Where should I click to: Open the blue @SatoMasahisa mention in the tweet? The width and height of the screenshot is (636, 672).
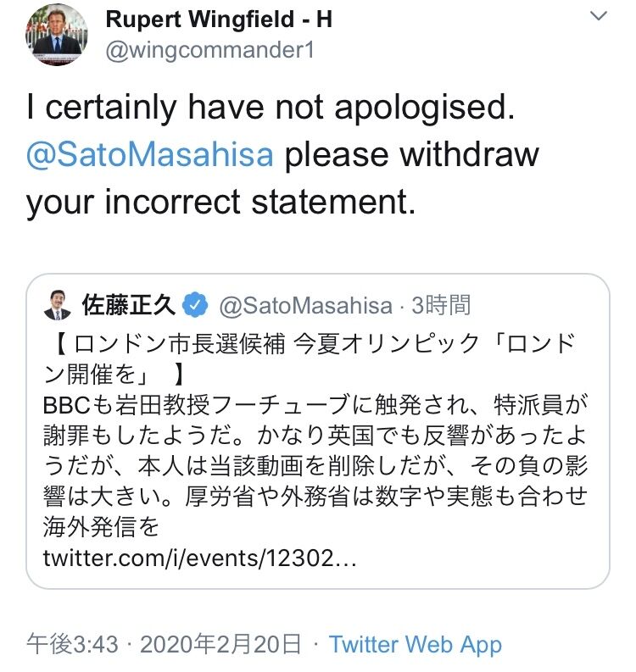pos(150,155)
